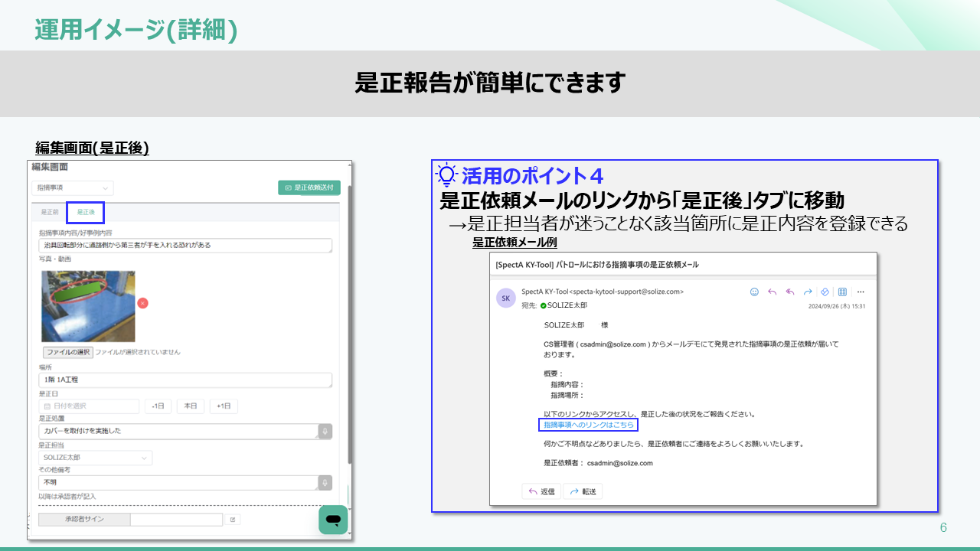
Task: Click the emoji reaction icon in email header
Action: pyautogui.click(x=754, y=292)
